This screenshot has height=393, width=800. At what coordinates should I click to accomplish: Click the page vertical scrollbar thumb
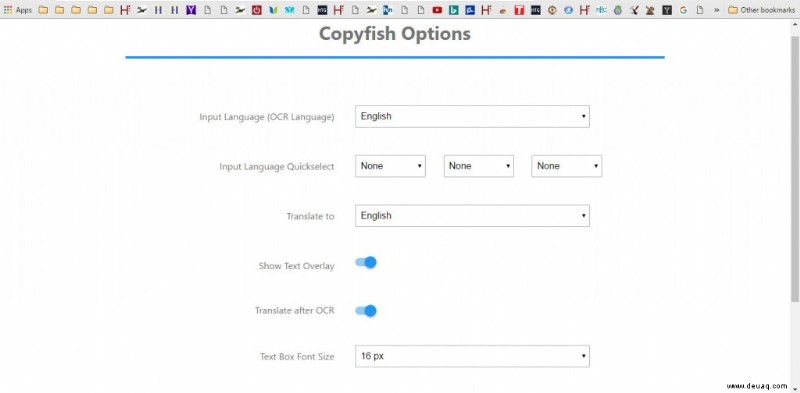tap(795, 168)
